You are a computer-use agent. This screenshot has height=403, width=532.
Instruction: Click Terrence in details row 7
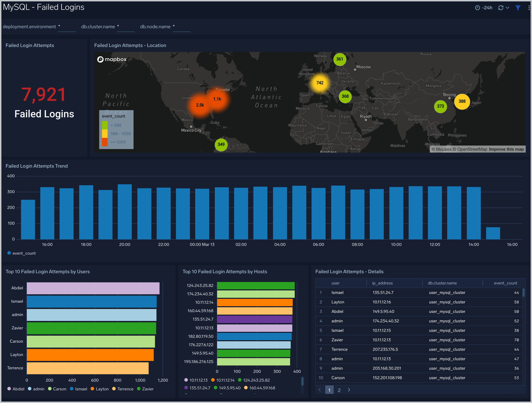[x=339, y=350]
